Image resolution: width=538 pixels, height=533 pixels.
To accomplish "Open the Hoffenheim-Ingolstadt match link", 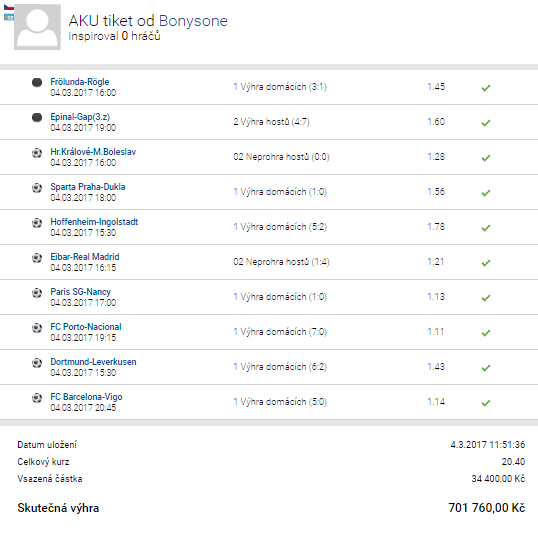I will 94,222.
